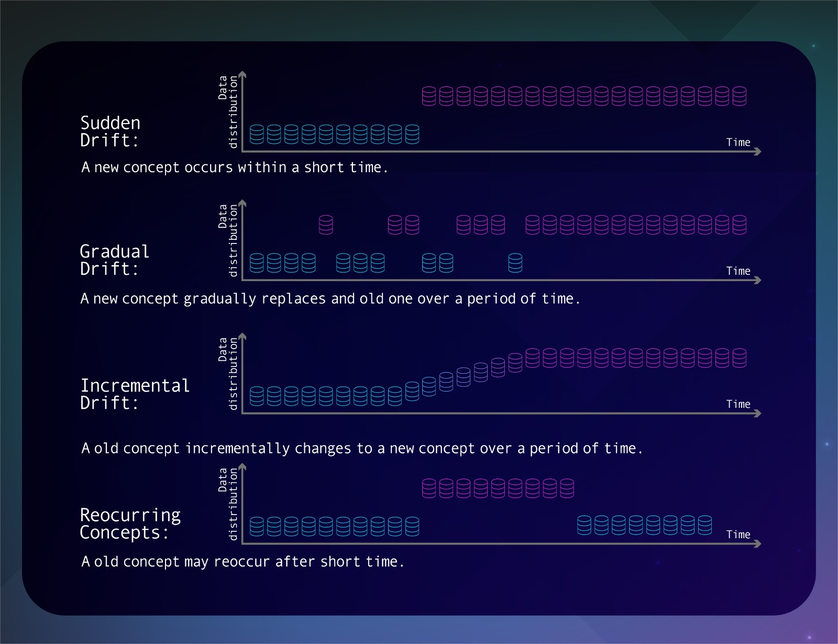Viewport: 838px width, 644px height.
Task: Click the 'Time' label in Reoccurring Concepts chart
Action: tap(738, 535)
